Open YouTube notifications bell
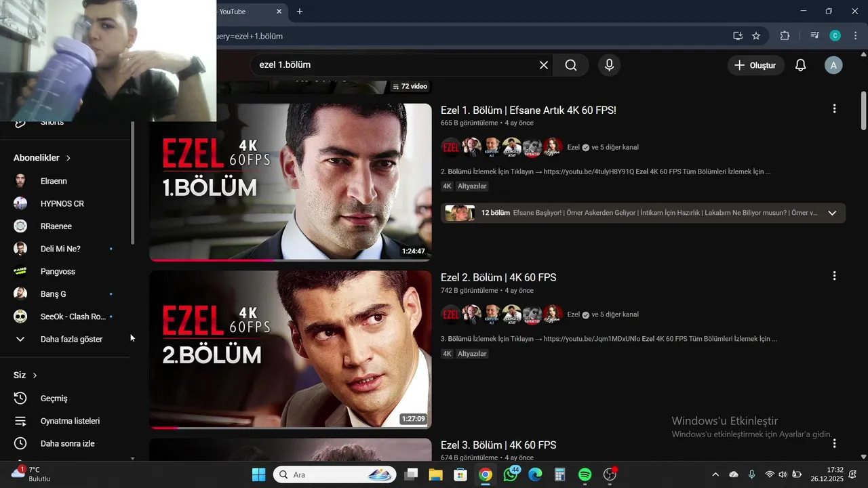The image size is (868, 488). coord(800,65)
